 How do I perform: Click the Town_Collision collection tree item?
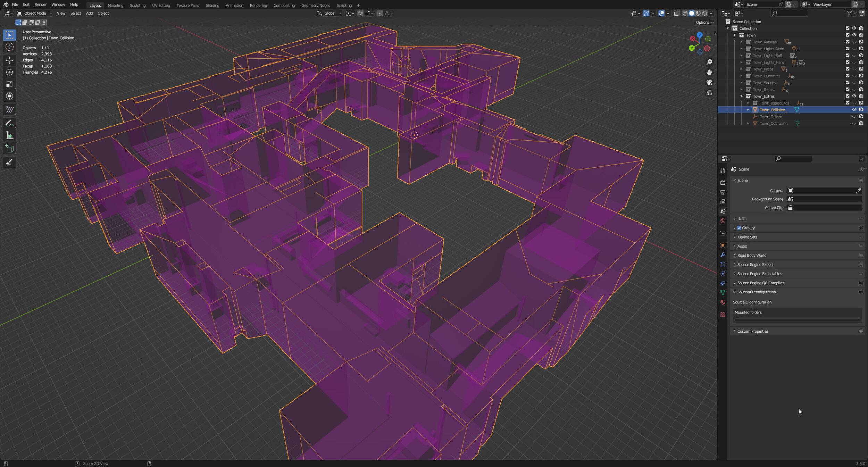coord(773,109)
